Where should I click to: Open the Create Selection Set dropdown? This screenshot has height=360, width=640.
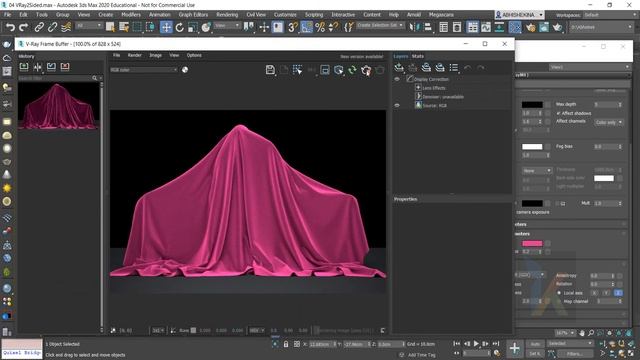380,25
